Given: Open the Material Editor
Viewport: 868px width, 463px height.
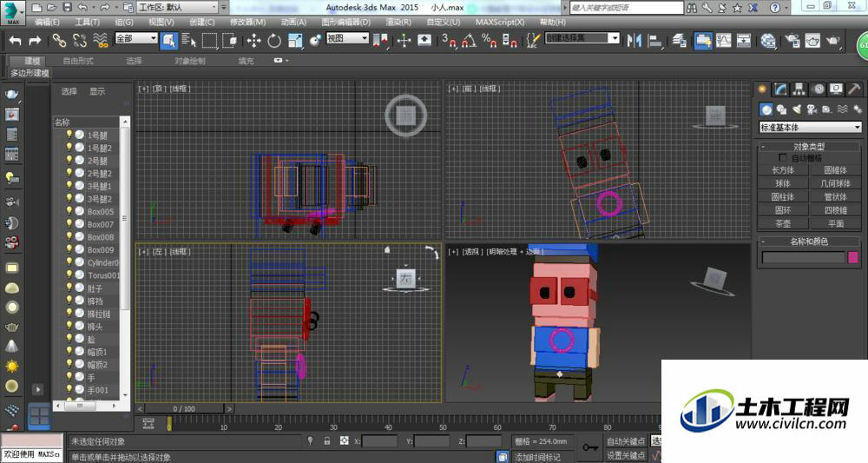Looking at the screenshot, I should (x=768, y=41).
